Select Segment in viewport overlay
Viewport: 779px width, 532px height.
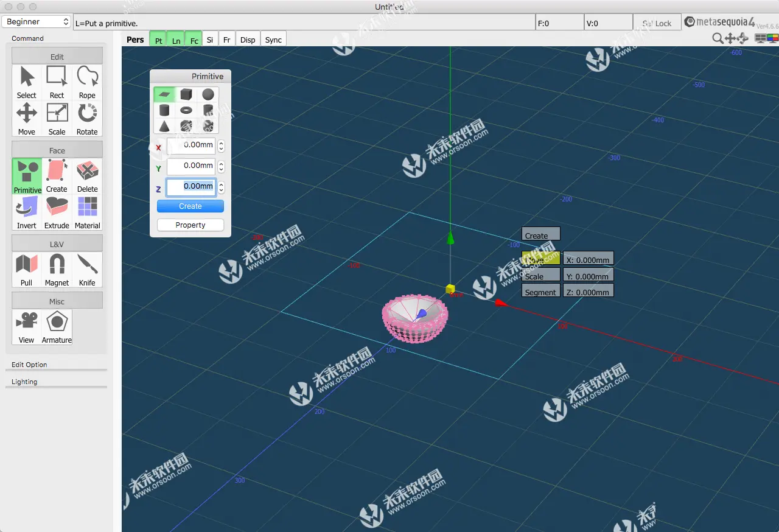[541, 290]
